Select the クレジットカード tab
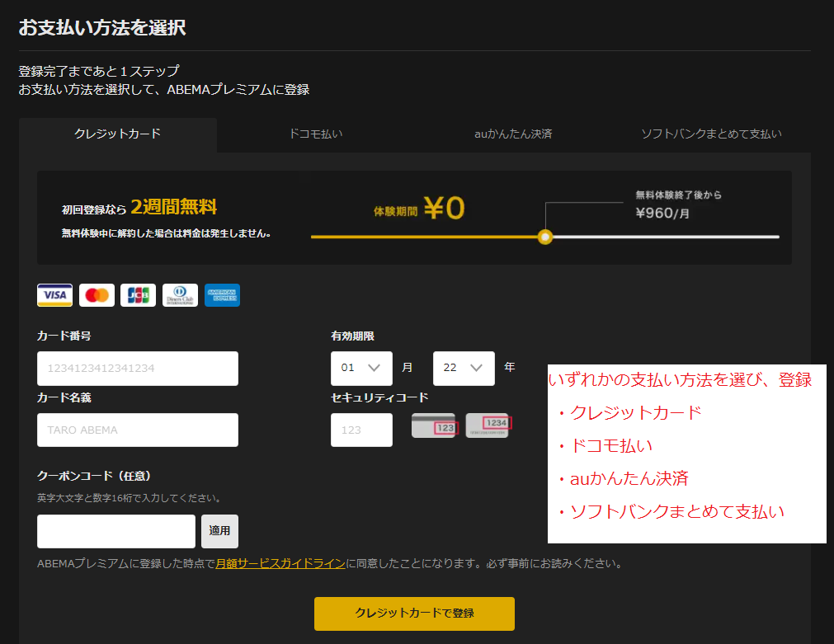 (x=117, y=134)
